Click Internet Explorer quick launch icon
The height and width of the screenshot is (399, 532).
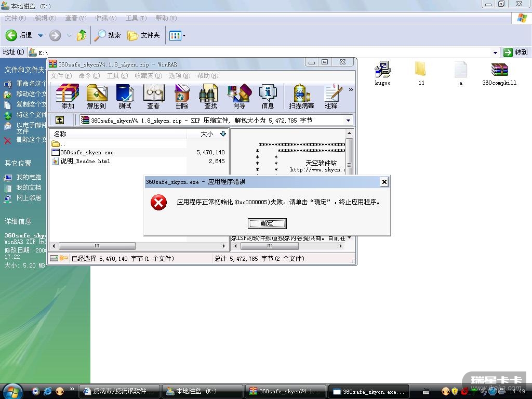click(x=47, y=391)
